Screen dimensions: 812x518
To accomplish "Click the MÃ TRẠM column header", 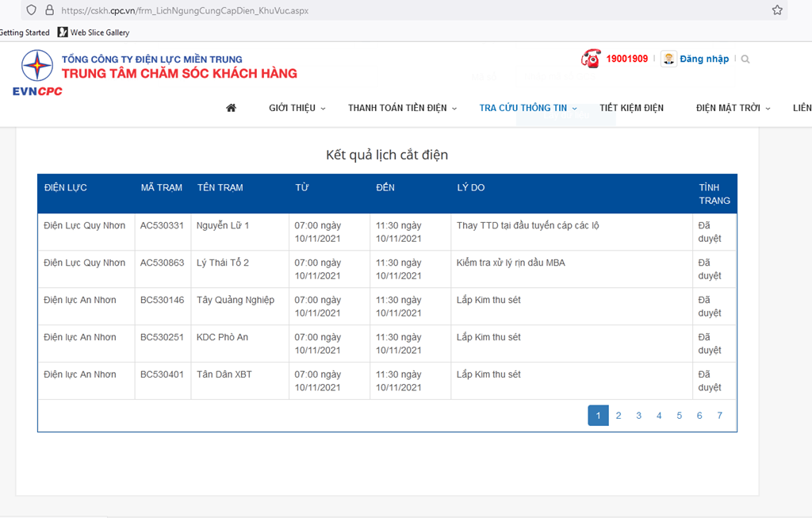I will (162, 187).
